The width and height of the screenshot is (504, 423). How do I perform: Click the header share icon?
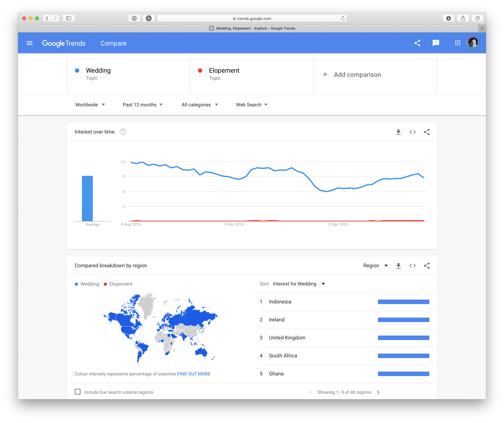pyautogui.click(x=417, y=43)
